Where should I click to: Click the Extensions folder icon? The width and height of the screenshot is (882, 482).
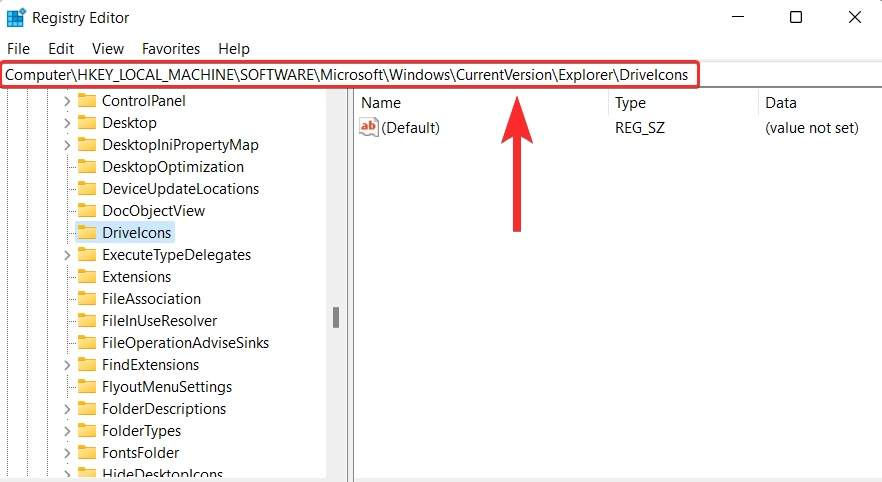click(x=87, y=276)
